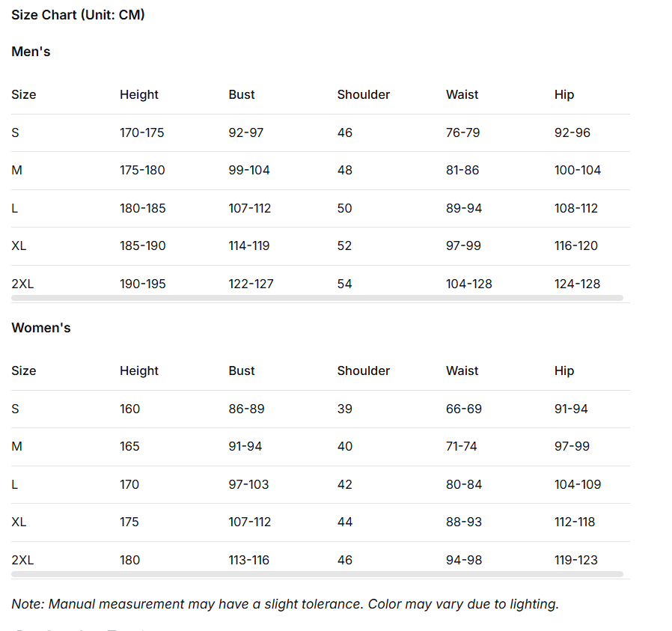Select the 104-128 waist value in Men's table
Image resolution: width=672 pixels, height=631 pixels.
(468, 284)
